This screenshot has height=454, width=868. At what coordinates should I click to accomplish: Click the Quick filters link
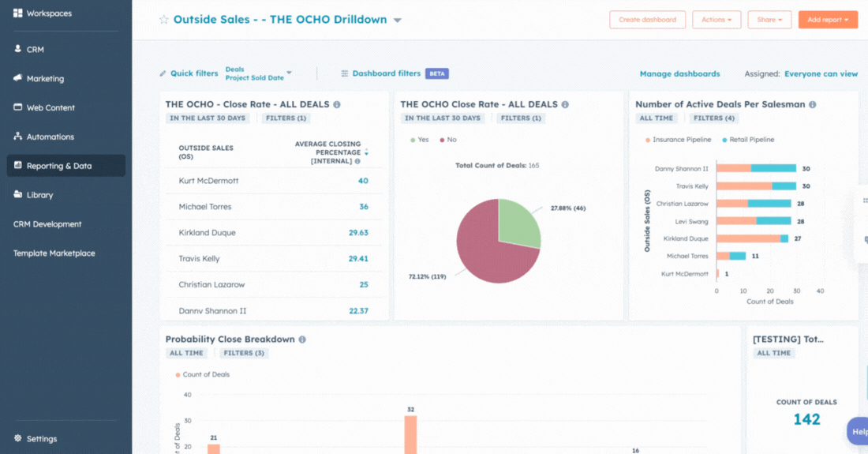click(x=194, y=73)
